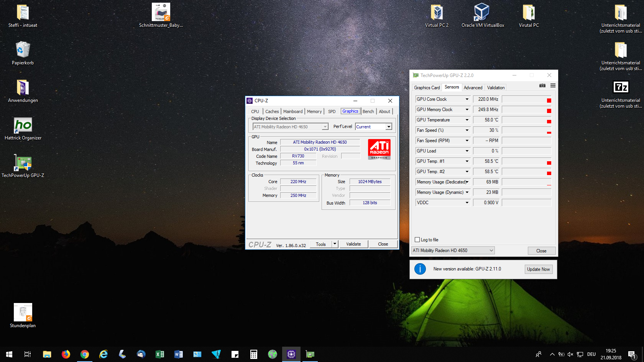Select the TechPowerUp GPU-Z desktop shortcut

pos(23,166)
